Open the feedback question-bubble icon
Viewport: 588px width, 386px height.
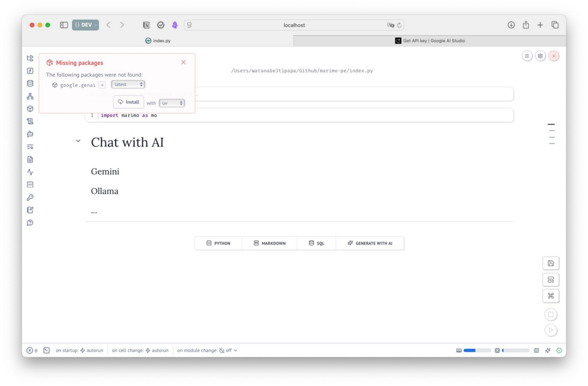[30, 223]
